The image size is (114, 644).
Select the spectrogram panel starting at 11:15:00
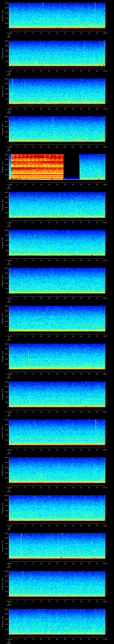(x=57, y=54)
